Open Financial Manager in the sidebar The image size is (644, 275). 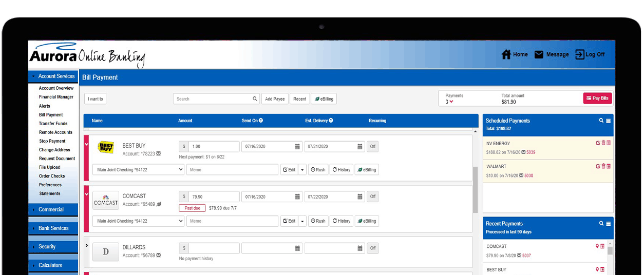56,97
